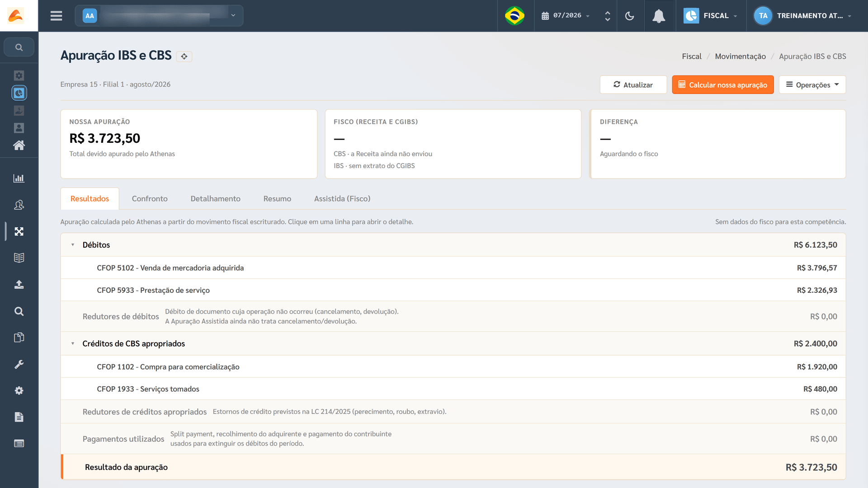Click the Brazil flag language icon
This screenshot has height=488, width=868.
(x=514, y=16)
